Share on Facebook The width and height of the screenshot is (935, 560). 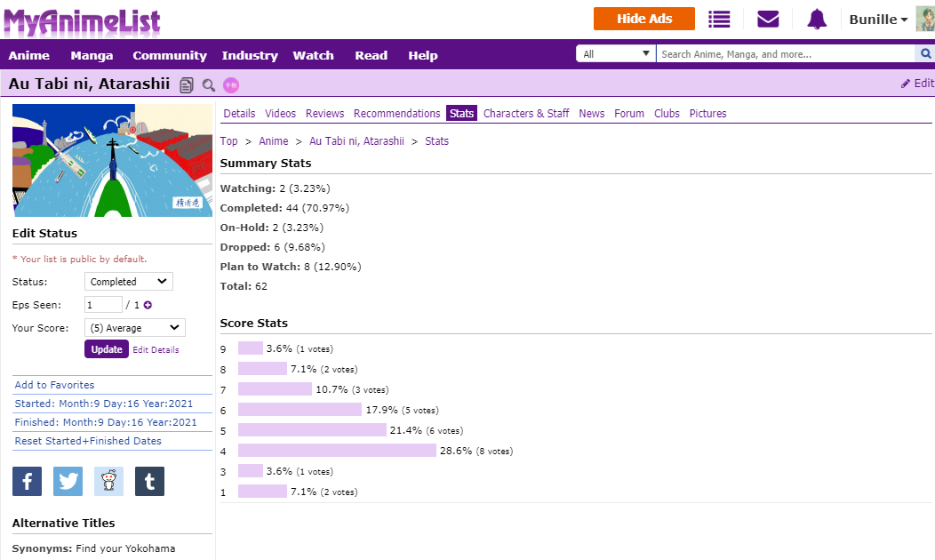click(x=27, y=481)
